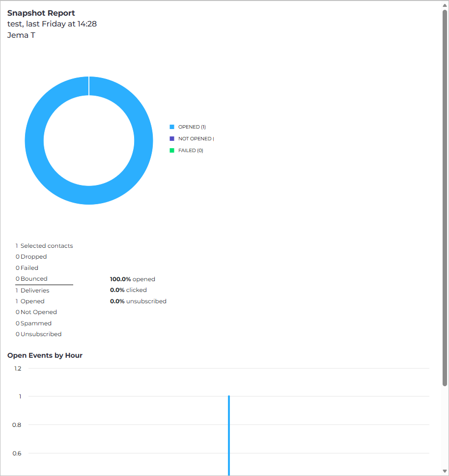This screenshot has height=476, width=449.
Task: Click the '1 Selected contacts' row
Action: click(x=44, y=246)
